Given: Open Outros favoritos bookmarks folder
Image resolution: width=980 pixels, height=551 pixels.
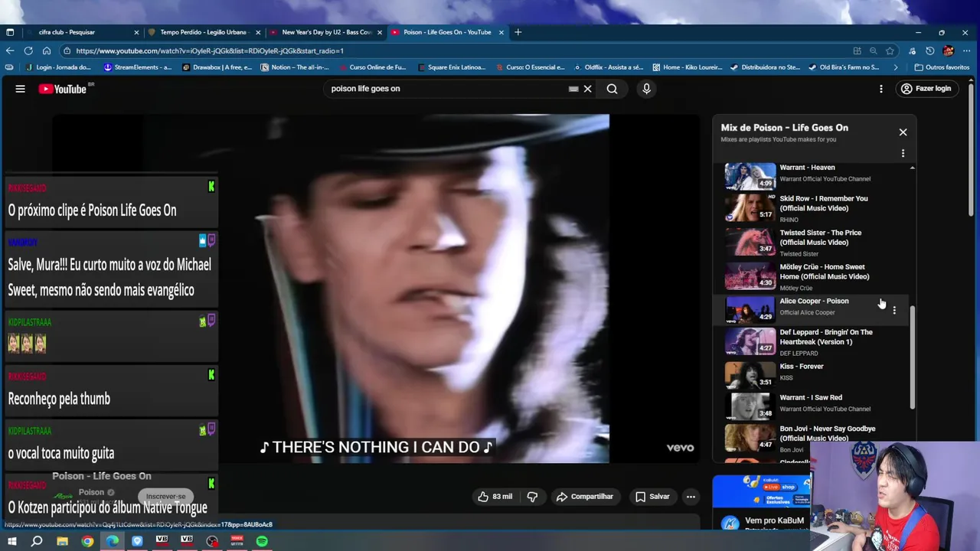Looking at the screenshot, I should [x=941, y=67].
